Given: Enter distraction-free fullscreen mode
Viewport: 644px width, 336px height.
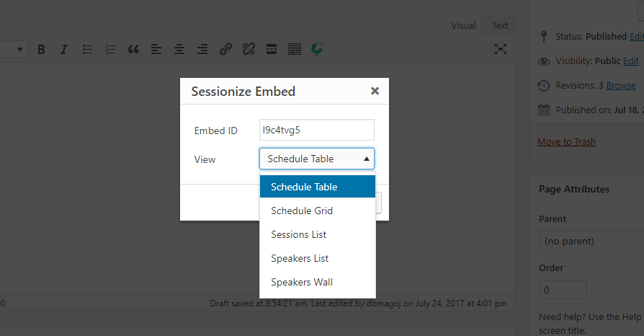Looking at the screenshot, I should tap(500, 49).
